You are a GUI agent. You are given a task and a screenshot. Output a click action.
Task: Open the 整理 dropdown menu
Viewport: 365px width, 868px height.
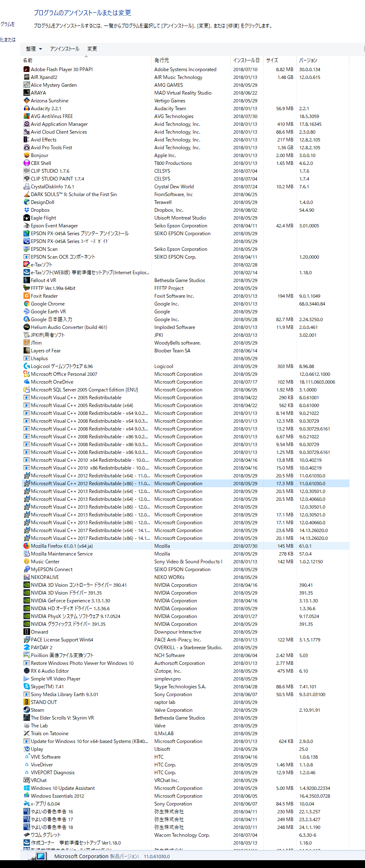click(34, 49)
